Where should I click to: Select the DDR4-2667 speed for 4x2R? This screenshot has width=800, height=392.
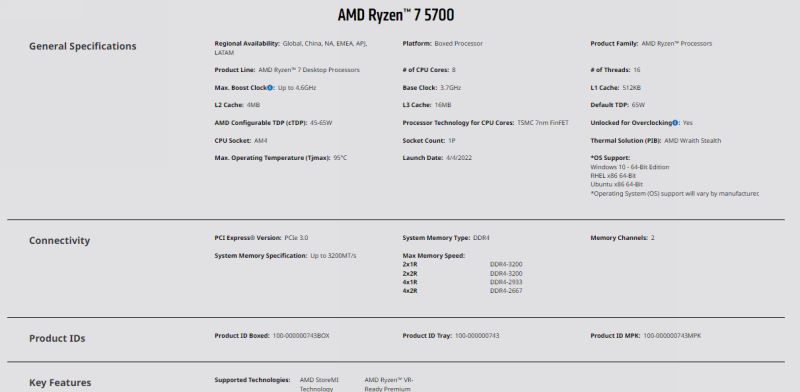click(x=506, y=291)
